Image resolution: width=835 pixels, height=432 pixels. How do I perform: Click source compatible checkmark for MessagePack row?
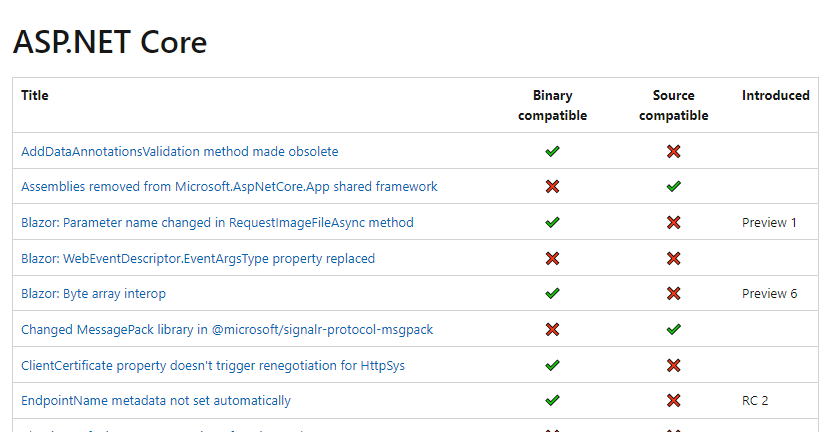[x=674, y=329]
